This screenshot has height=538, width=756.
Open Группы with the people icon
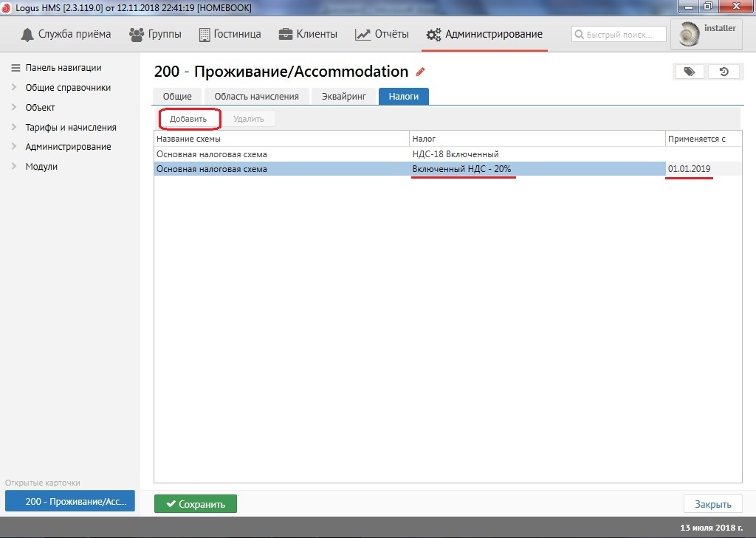coord(137,35)
